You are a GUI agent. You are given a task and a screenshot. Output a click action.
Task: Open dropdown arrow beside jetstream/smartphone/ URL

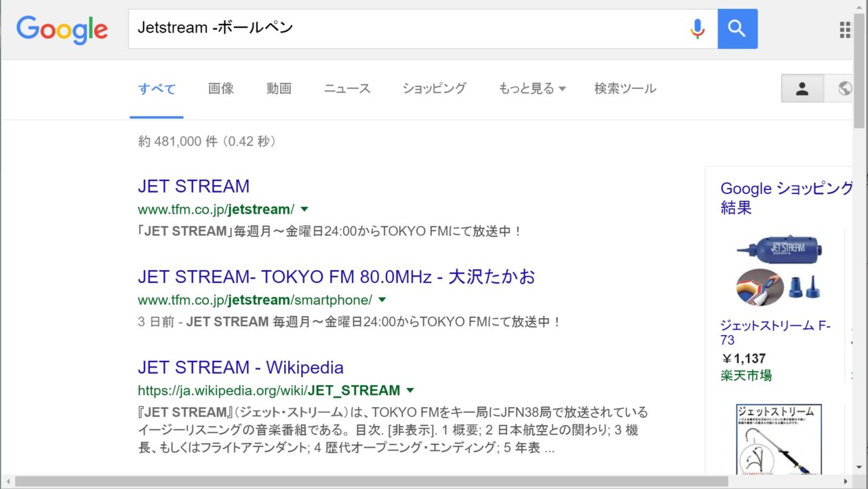(382, 300)
